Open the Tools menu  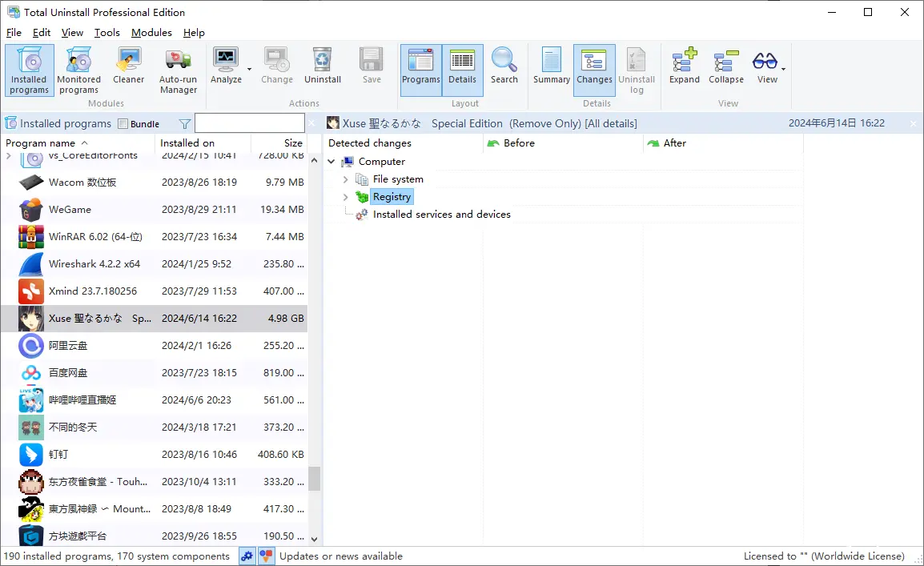(106, 32)
